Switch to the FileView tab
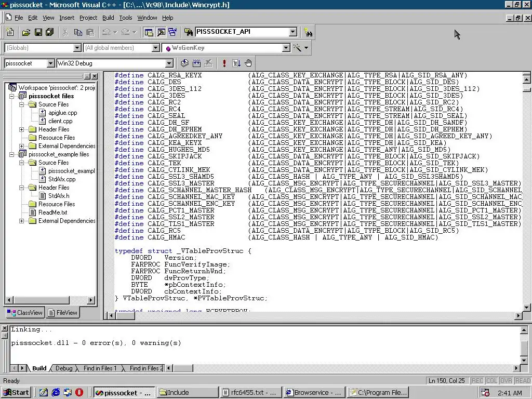The width and height of the screenshot is (532, 399). tap(63, 313)
